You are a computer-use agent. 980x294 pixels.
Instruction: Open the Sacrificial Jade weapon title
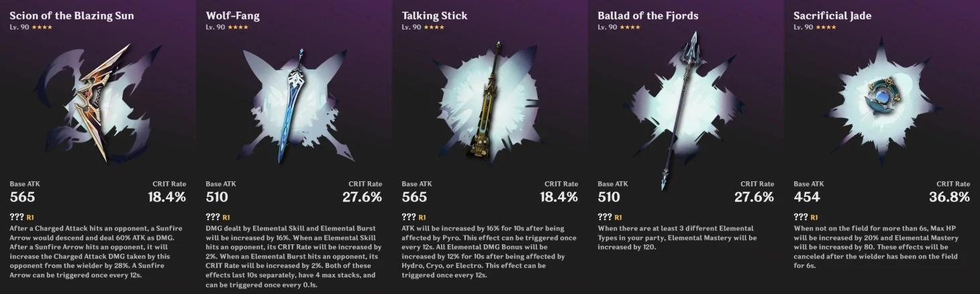coord(832,15)
